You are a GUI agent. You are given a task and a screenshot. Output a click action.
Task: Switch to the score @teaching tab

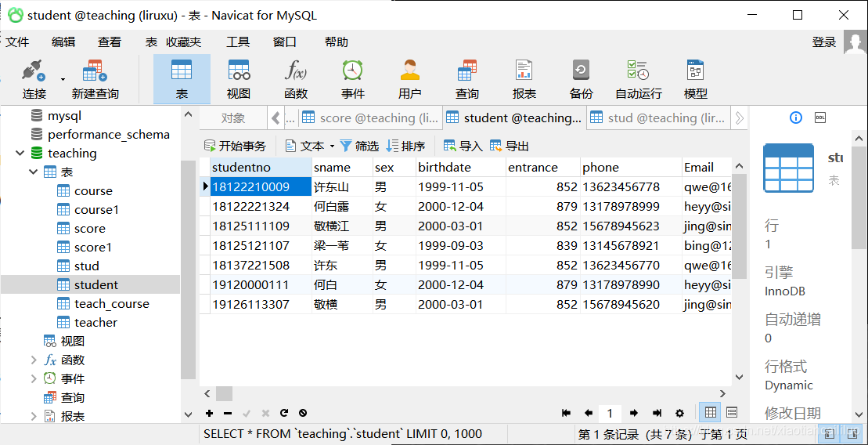(371, 118)
